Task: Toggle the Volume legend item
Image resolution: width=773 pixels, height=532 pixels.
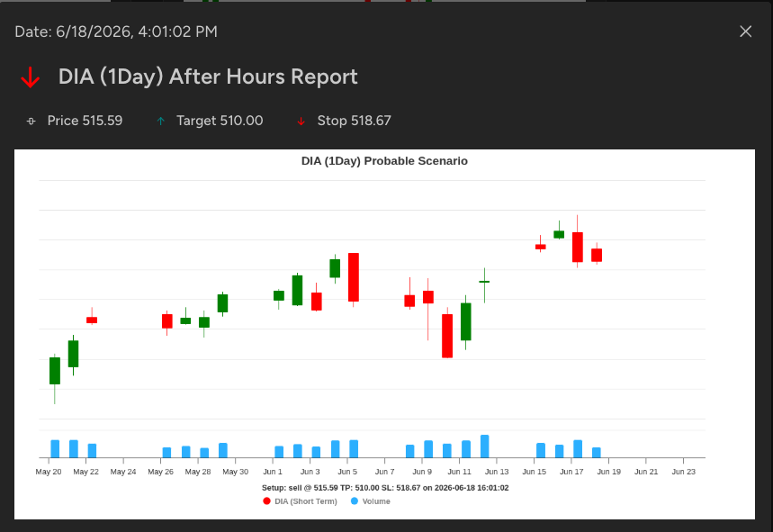Action: pos(370,500)
